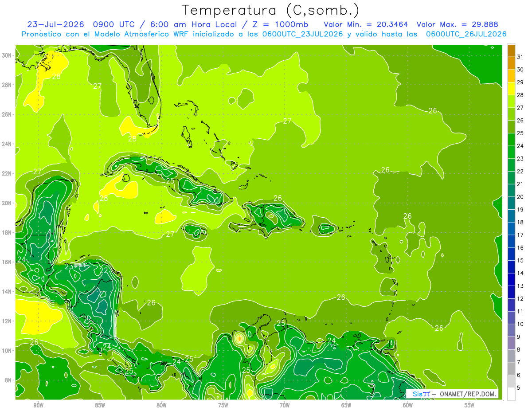Click the bright yellow 28–29 legend swatch
The width and height of the screenshot is (532, 411).
click(511, 89)
